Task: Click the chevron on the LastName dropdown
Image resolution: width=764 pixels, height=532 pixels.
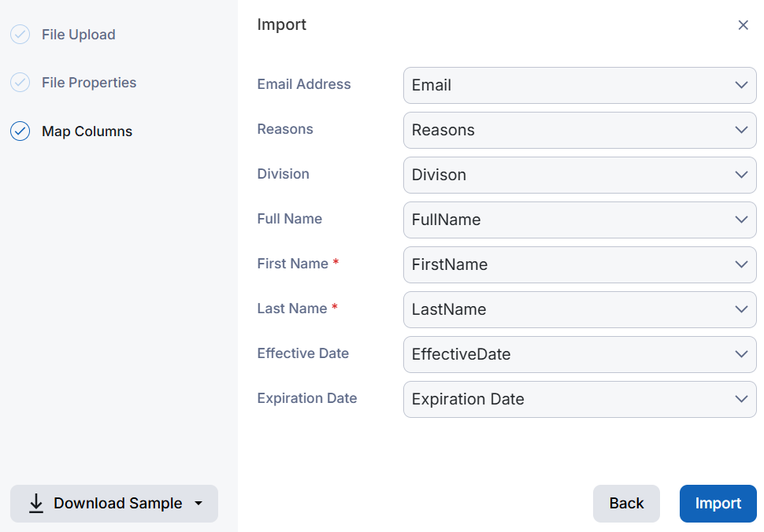Action: coord(740,309)
